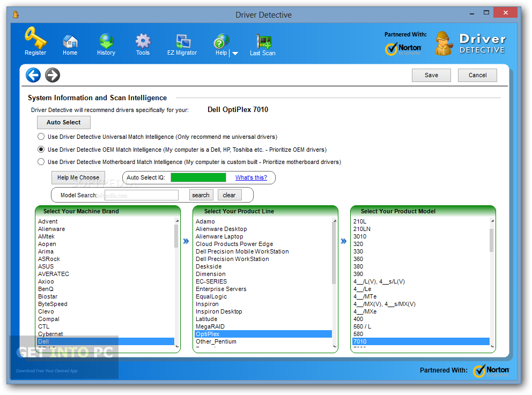This screenshot has width=532, height=395.
Task: Expand the Help dropdown arrow
Action: [235, 54]
